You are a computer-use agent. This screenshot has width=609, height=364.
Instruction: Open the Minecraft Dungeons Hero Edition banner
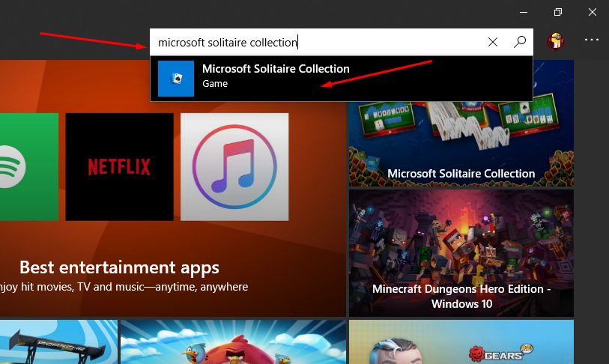click(461, 253)
